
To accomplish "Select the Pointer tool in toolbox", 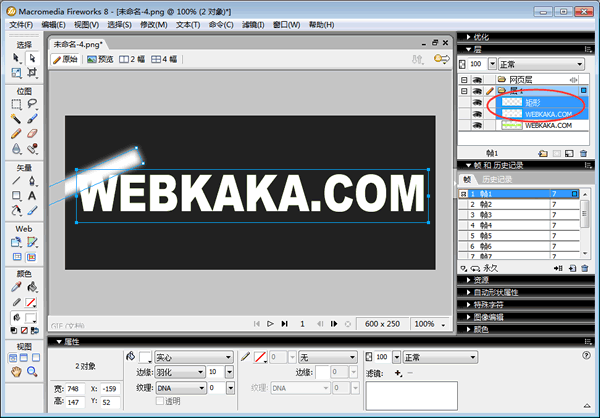I will click(x=17, y=59).
